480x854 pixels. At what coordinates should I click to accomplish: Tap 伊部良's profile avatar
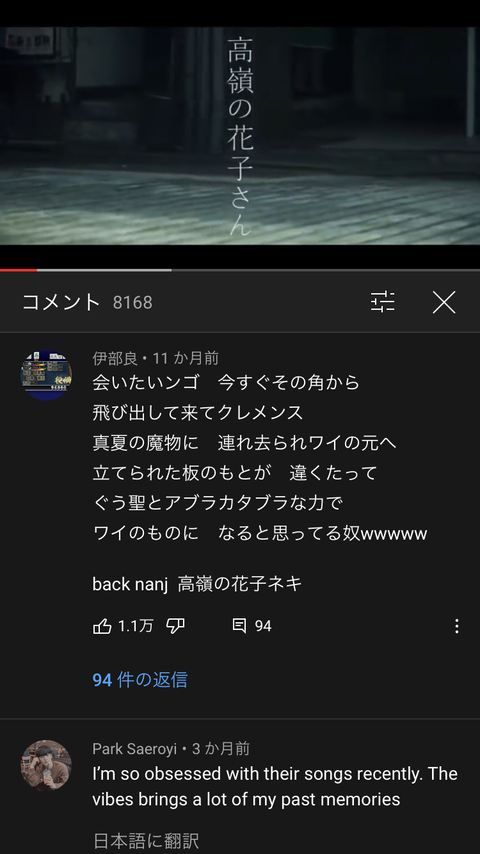(46, 375)
